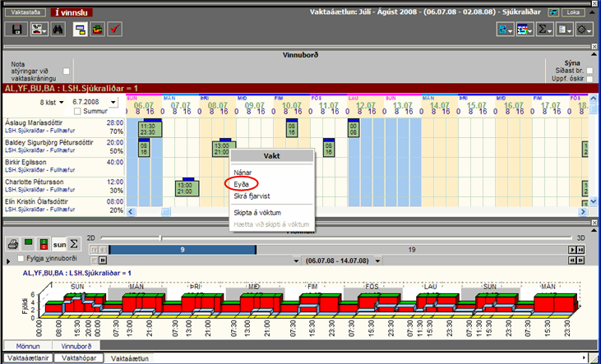Click the yellow and white windows layout icon
The width and height of the screenshot is (601, 364).
pos(80,30)
